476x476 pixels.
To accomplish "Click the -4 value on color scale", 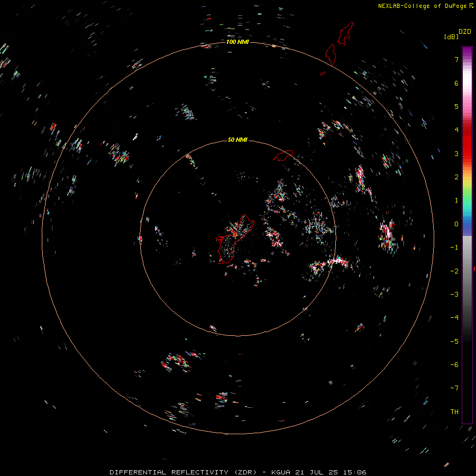I will (454, 317).
